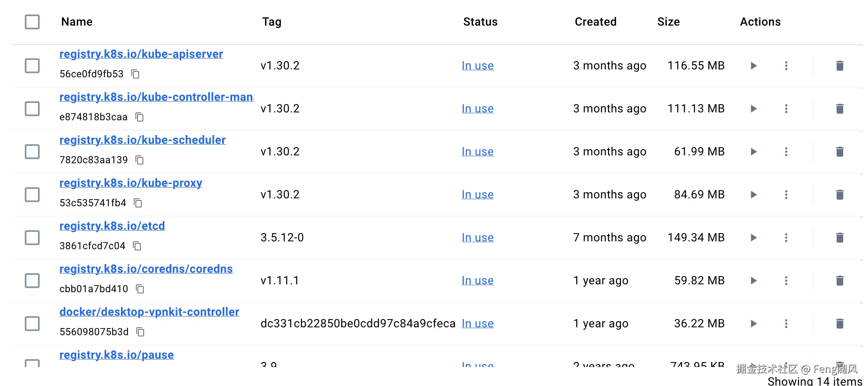Select the kube-apiserver row checkbox

click(32, 66)
